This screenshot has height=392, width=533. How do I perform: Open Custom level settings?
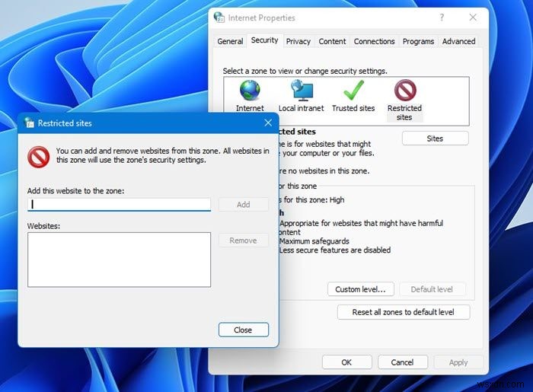coord(361,289)
